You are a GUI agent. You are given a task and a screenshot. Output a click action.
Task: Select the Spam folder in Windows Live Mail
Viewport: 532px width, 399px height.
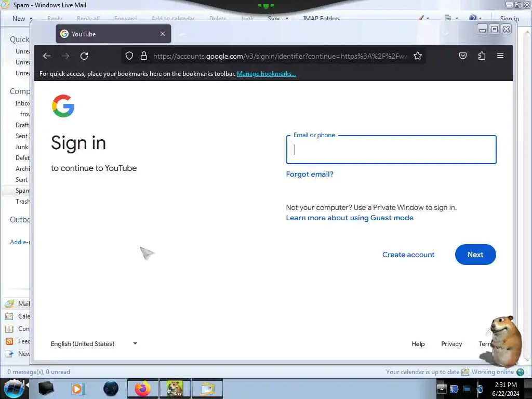click(22, 191)
